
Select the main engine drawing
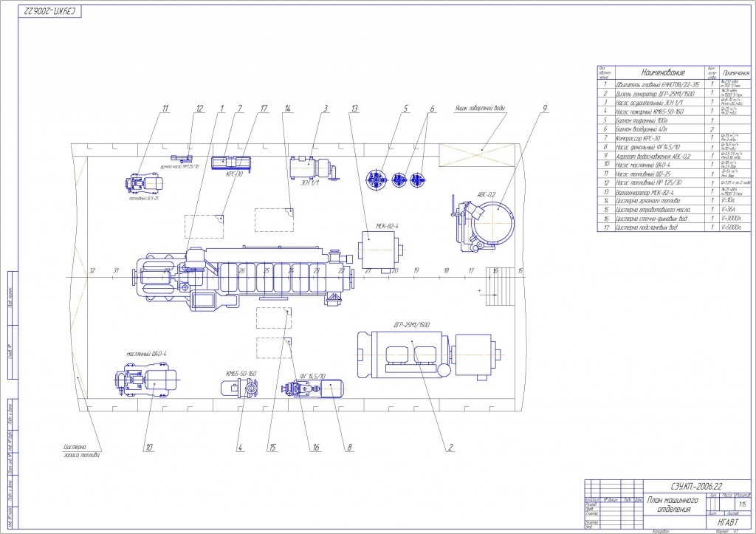click(244, 278)
